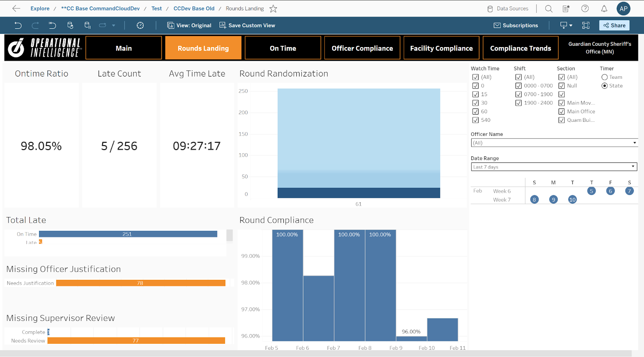
Task: Switch to the Main tab
Action: (x=124, y=48)
